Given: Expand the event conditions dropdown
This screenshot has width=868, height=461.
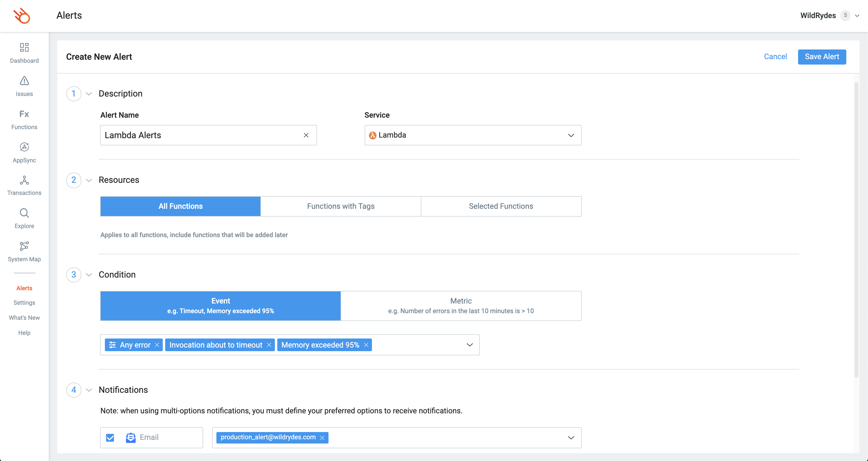Looking at the screenshot, I should [x=470, y=345].
